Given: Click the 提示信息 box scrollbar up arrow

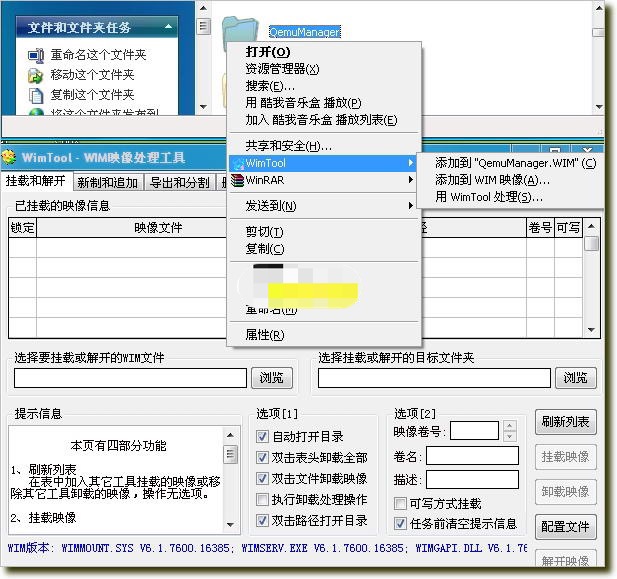Looking at the screenshot, I should click(231, 435).
